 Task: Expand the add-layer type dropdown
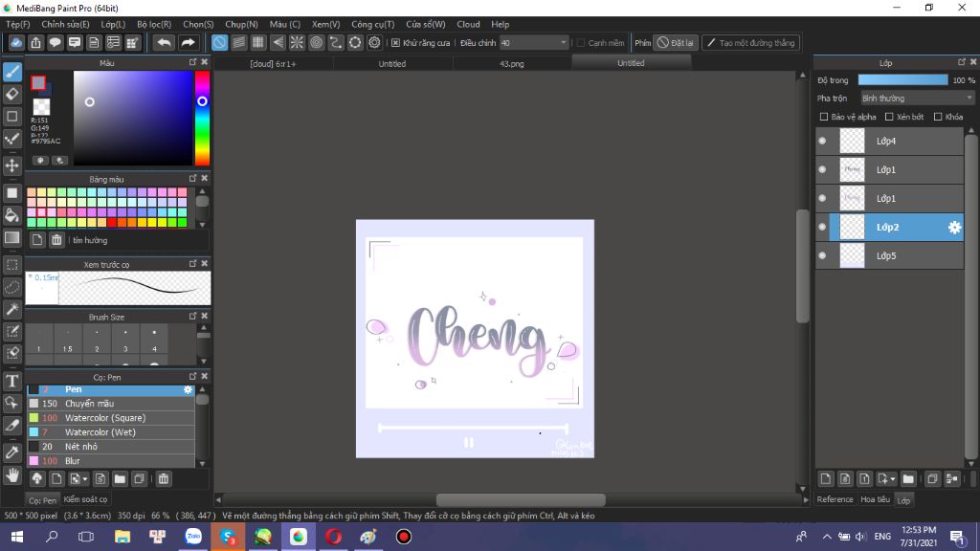(893, 479)
